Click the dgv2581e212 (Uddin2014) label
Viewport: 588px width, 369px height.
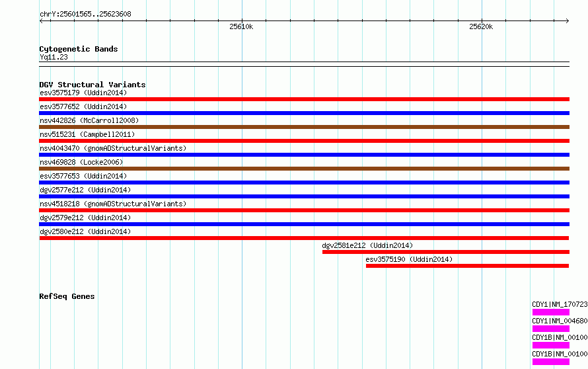click(367, 245)
